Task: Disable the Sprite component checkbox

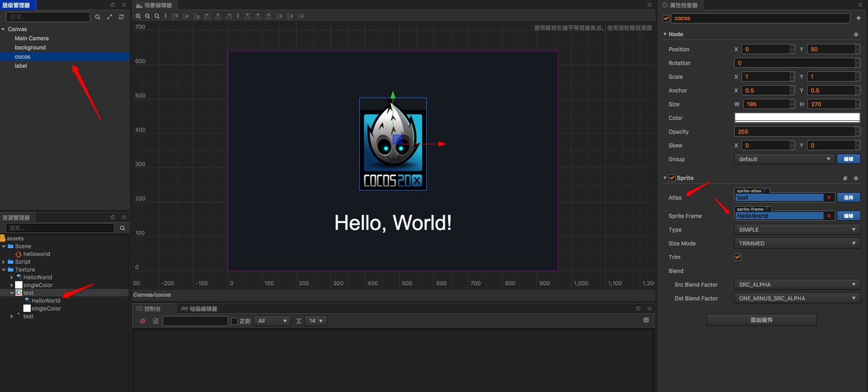Action: (672, 178)
